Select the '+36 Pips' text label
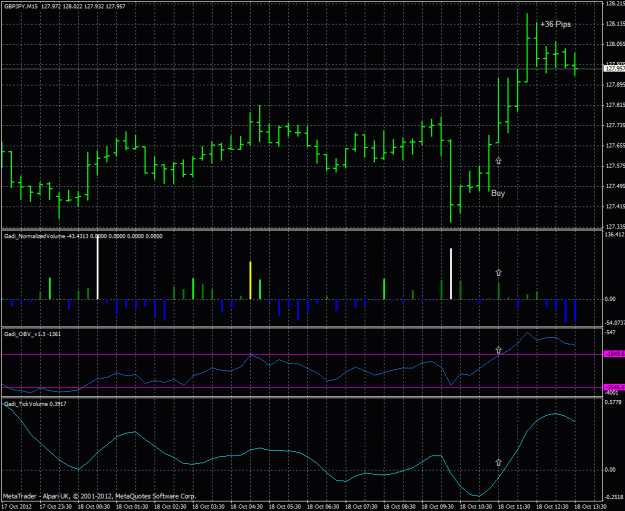 [556, 24]
